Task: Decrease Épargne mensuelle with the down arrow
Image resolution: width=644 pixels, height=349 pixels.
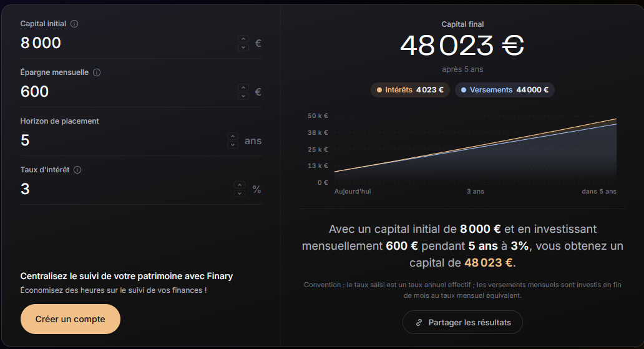Action: pos(243,96)
